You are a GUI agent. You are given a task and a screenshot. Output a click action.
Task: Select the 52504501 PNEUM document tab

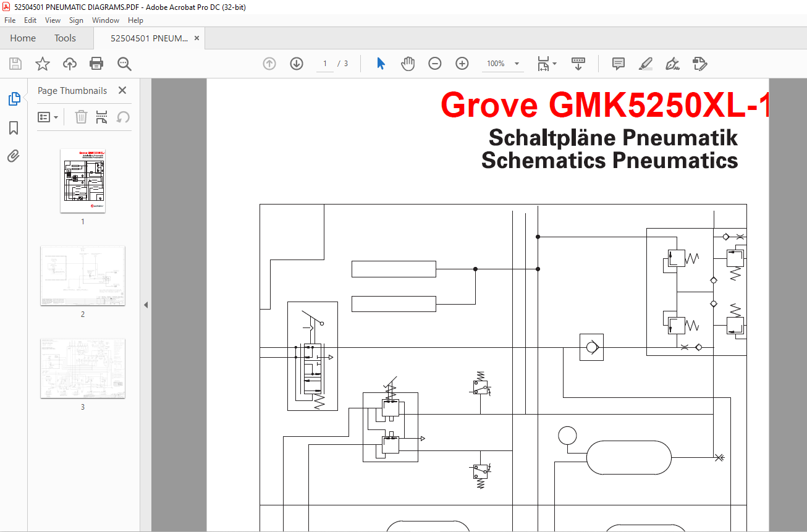tap(149, 38)
